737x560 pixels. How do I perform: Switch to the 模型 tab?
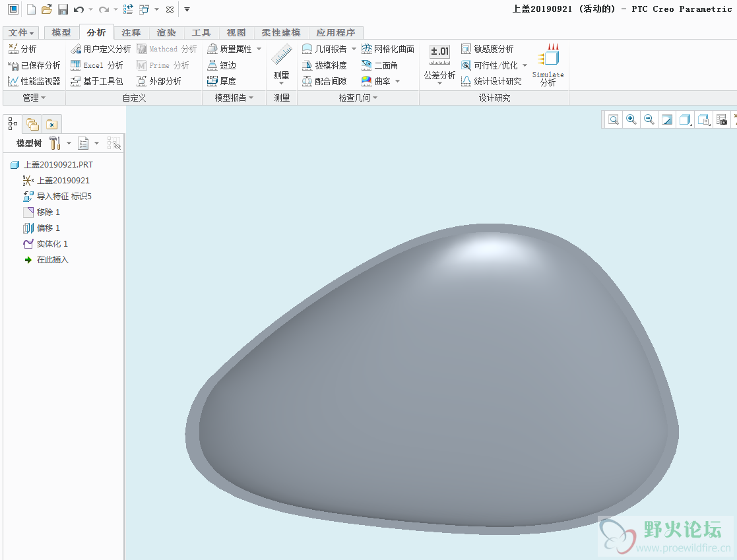point(61,32)
